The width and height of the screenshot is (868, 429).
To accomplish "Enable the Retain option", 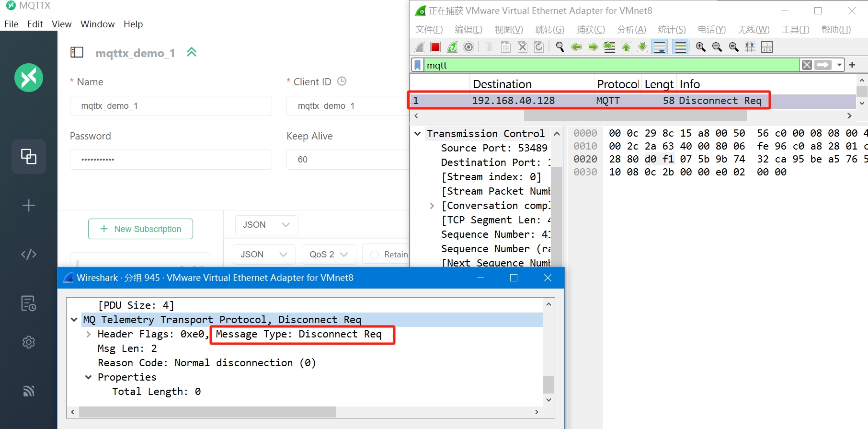I will (x=375, y=255).
